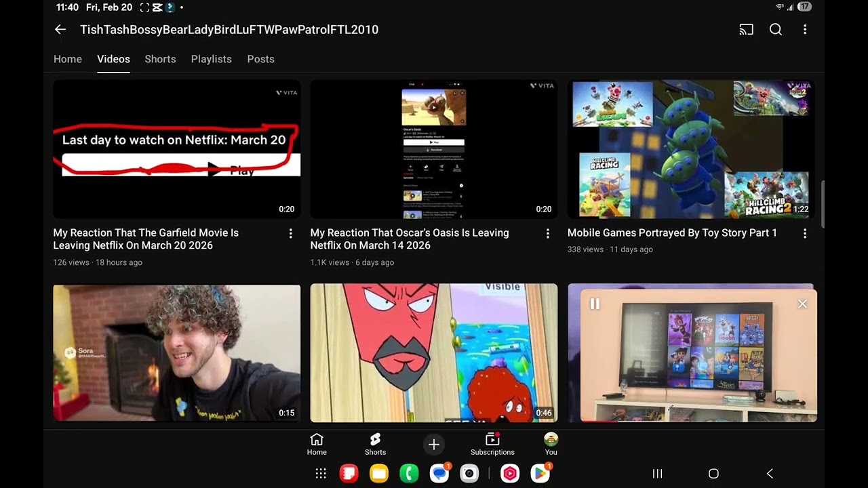Select the Videos tab
Viewport: 868px width, 488px height.
[x=113, y=59]
